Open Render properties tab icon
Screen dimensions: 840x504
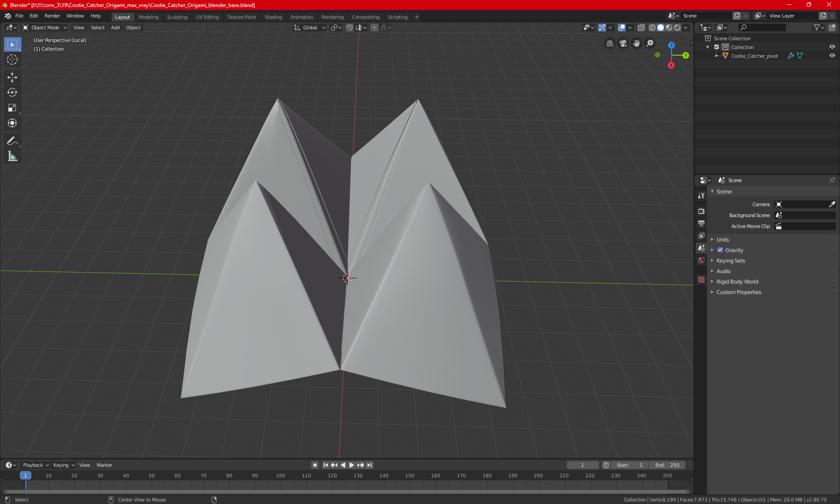pos(701,211)
